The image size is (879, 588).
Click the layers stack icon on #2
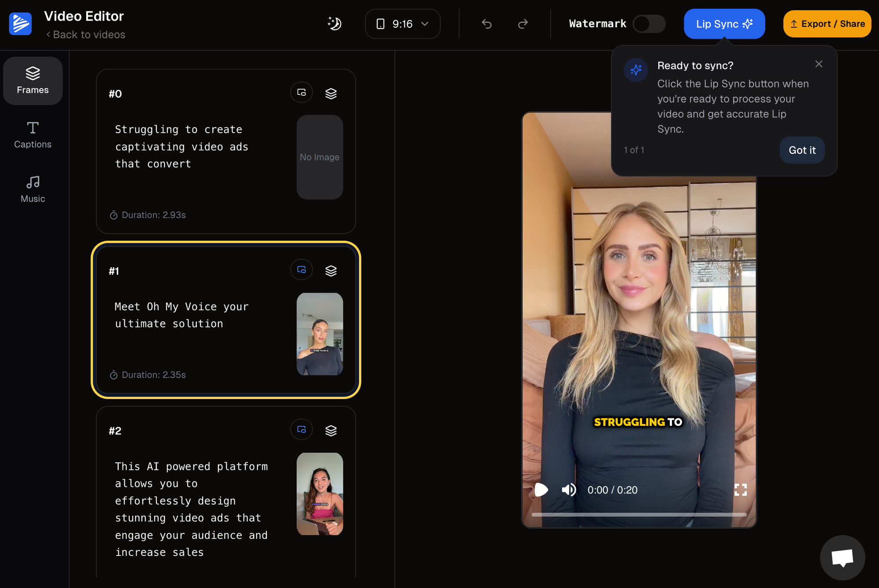331,431
